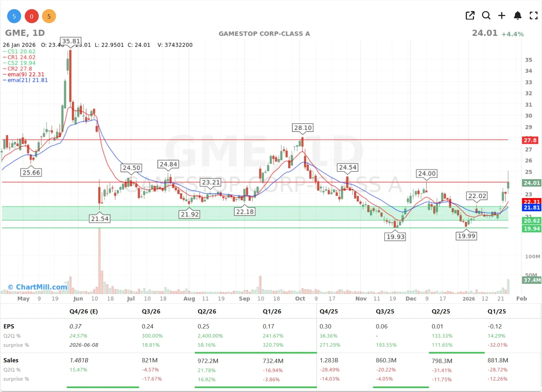Screen dimensions: 542x392
Task: Enter fullscreen chart view
Action: point(534,15)
